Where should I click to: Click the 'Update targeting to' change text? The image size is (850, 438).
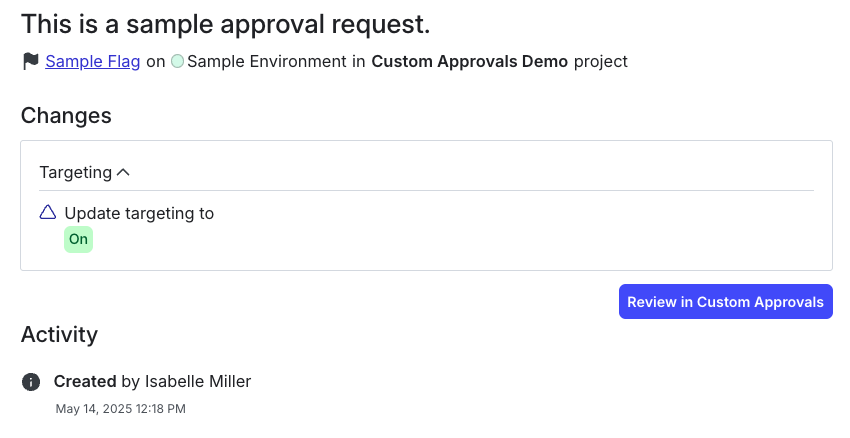[x=139, y=213]
